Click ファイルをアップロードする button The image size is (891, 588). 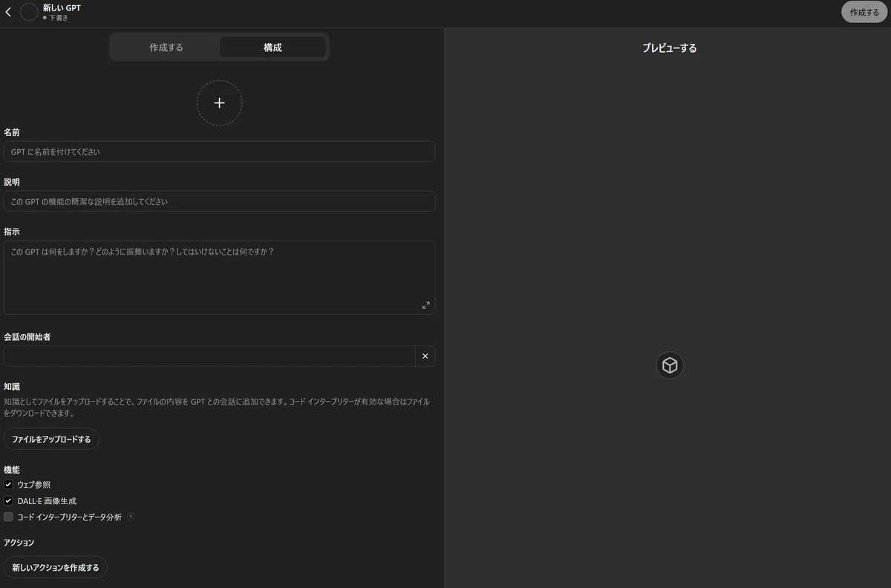click(51, 440)
